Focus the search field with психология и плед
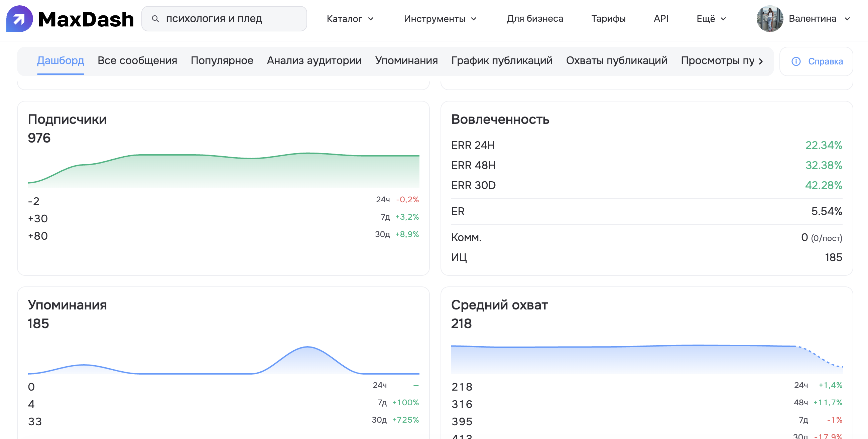The width and height of the screenshot is (868, 439). [224, 19]
